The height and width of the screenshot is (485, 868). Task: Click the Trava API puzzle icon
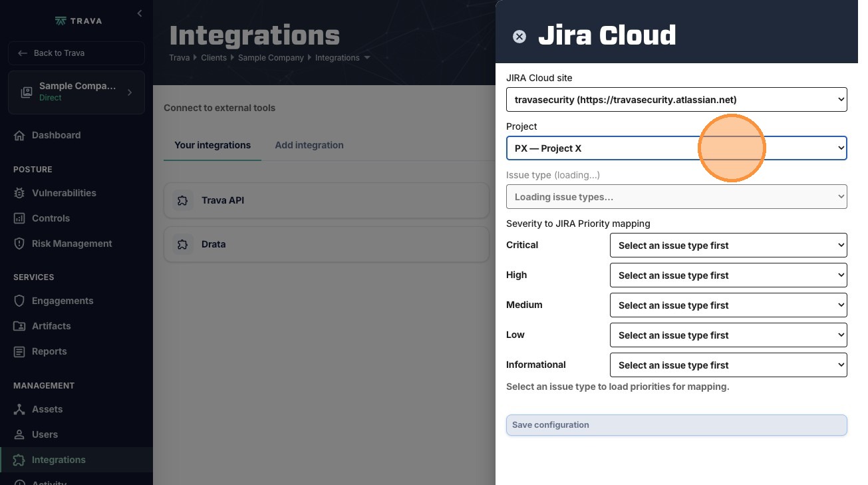182,200
